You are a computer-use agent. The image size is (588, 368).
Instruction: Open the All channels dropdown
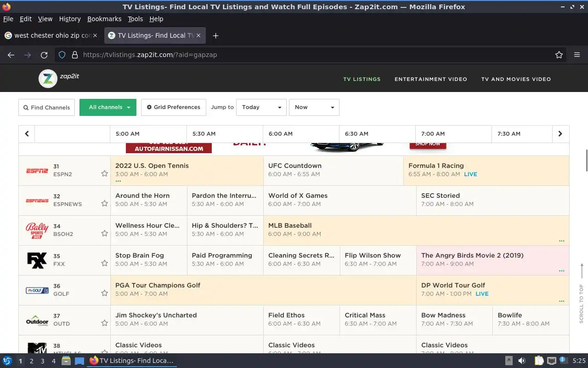click(x=108, y=107)
